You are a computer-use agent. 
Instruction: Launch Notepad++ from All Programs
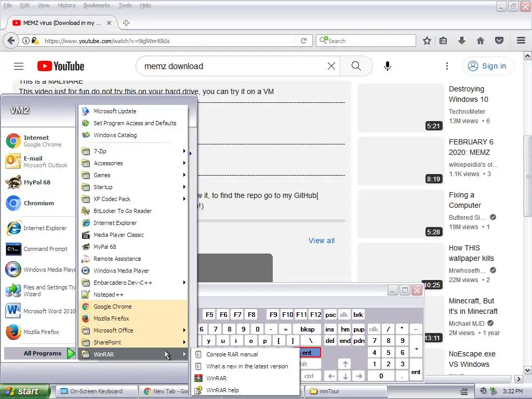[x=134, y=295]
